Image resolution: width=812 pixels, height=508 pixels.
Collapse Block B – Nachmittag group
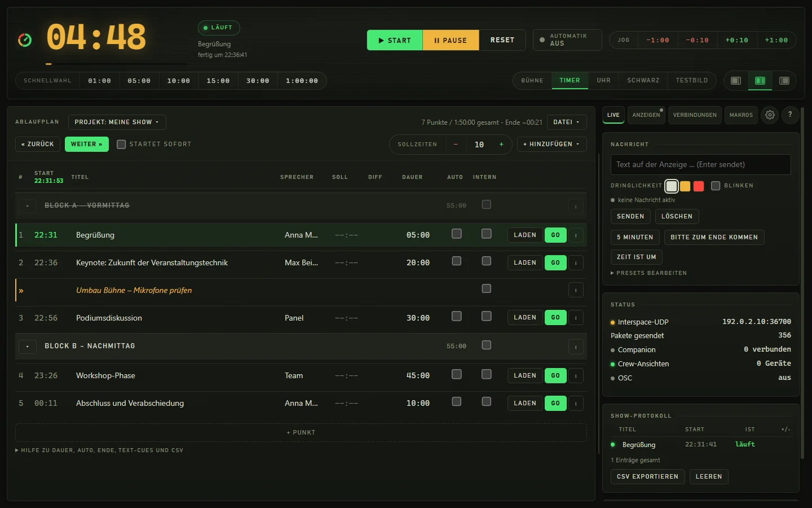click(28, 347)
